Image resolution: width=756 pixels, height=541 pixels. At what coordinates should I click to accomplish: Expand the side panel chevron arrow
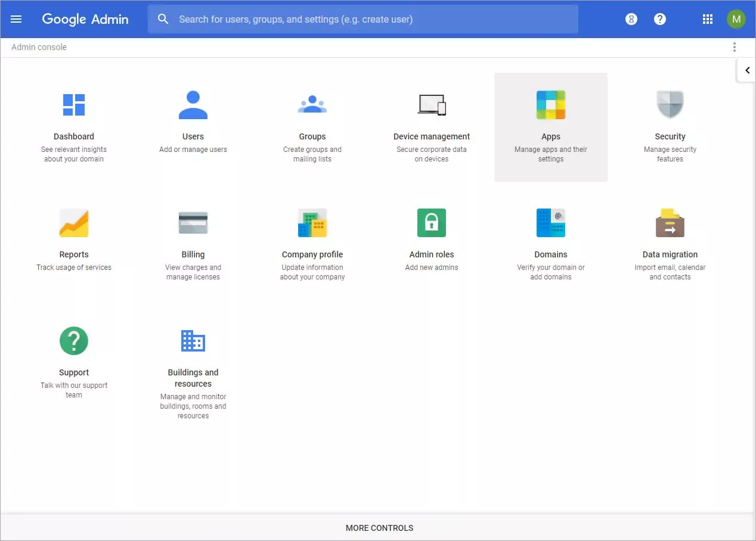coord(747,70)
